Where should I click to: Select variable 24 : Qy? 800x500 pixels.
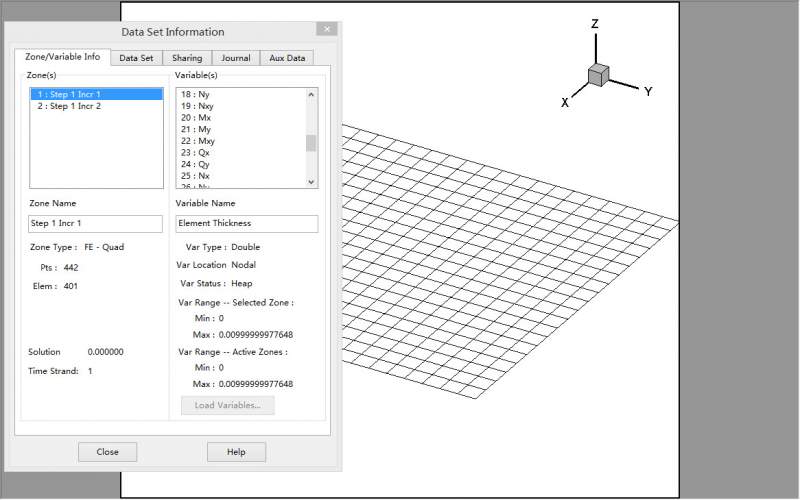(x=241, y=164)
